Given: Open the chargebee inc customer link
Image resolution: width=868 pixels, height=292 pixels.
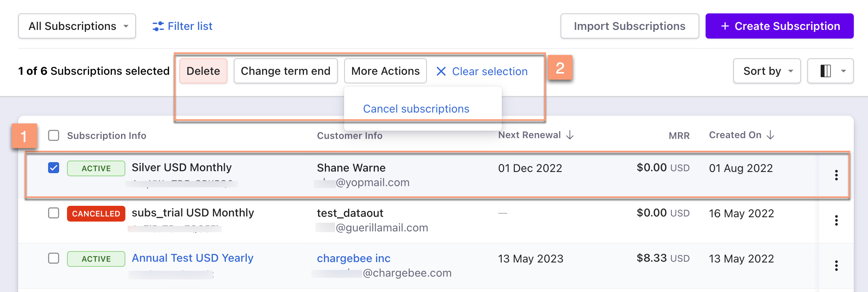Looking at the screenshot, I should click(x=354, y=259).
